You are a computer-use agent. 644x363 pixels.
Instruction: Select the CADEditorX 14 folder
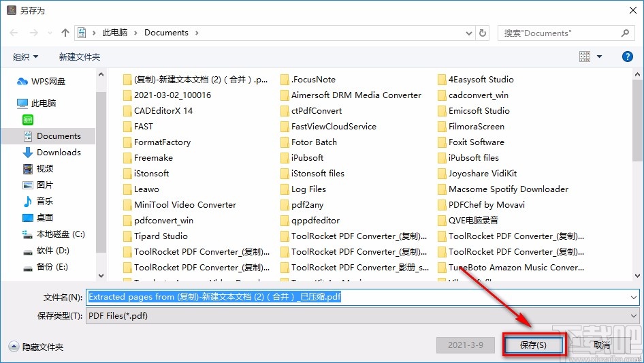point(158,111)
